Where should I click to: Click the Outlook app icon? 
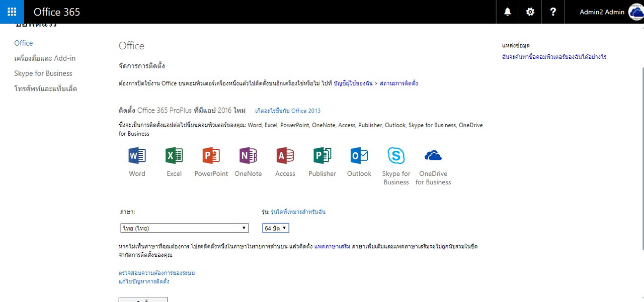(x=359, y=156)
